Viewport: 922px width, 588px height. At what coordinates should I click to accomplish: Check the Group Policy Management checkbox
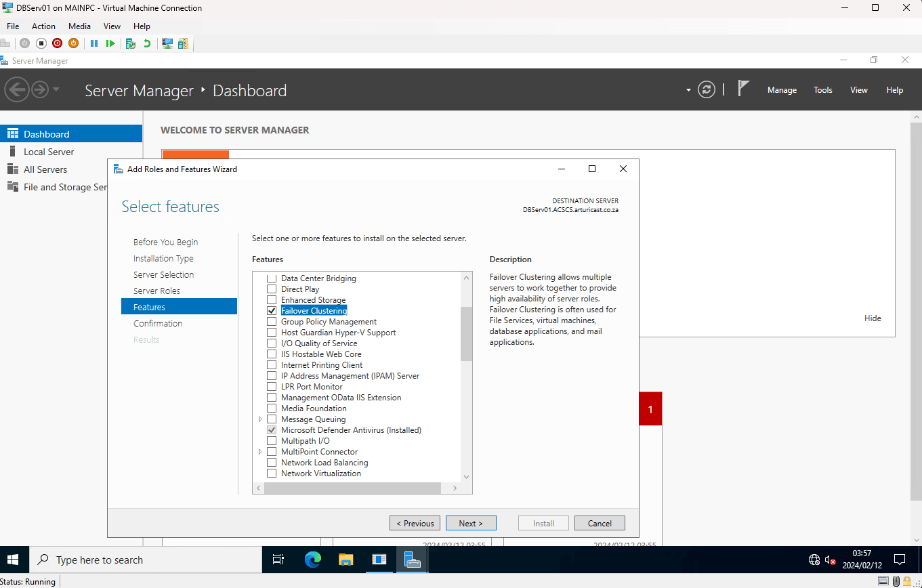click(x=272, y=322)
